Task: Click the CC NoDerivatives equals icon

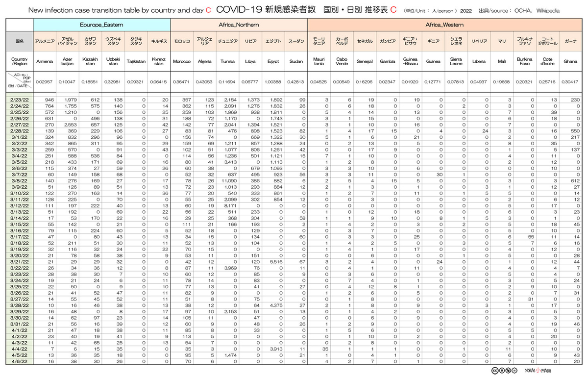Action: pos(514,370)
